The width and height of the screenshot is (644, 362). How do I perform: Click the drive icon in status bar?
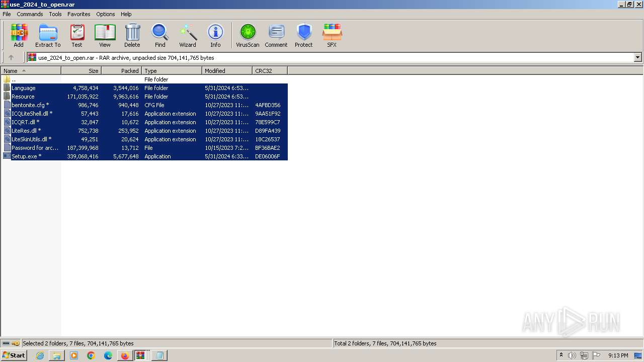[6, 343]
